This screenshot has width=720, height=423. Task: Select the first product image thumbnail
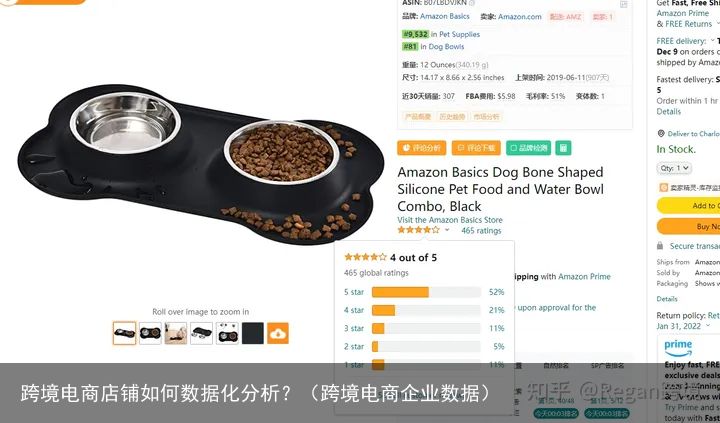coord(124,333)
